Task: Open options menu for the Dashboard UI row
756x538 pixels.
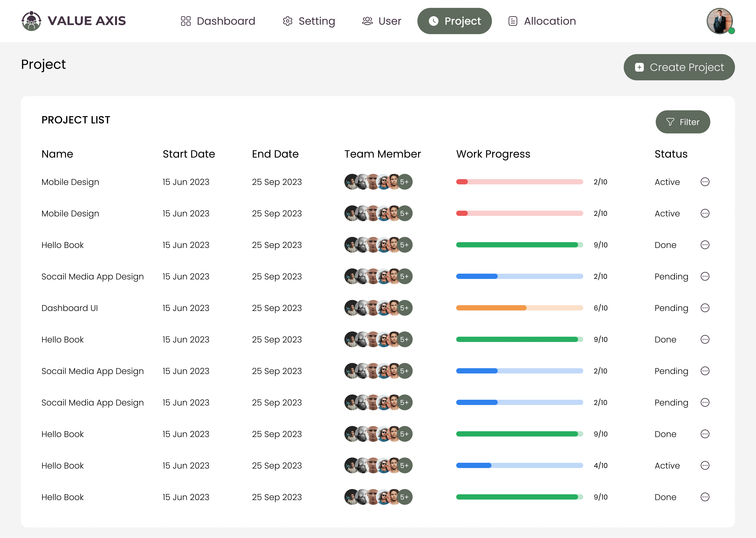Action: 705,308
